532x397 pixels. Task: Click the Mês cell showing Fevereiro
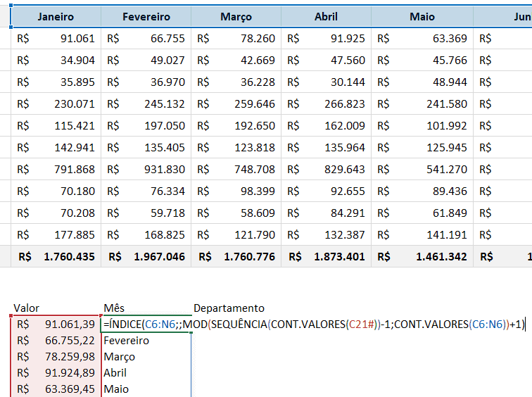(146, 340)
